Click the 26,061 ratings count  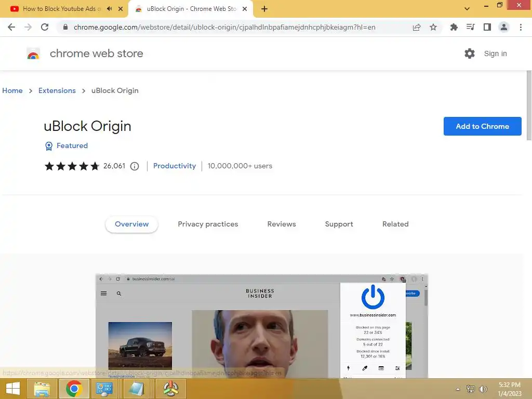tap(114, 166)
